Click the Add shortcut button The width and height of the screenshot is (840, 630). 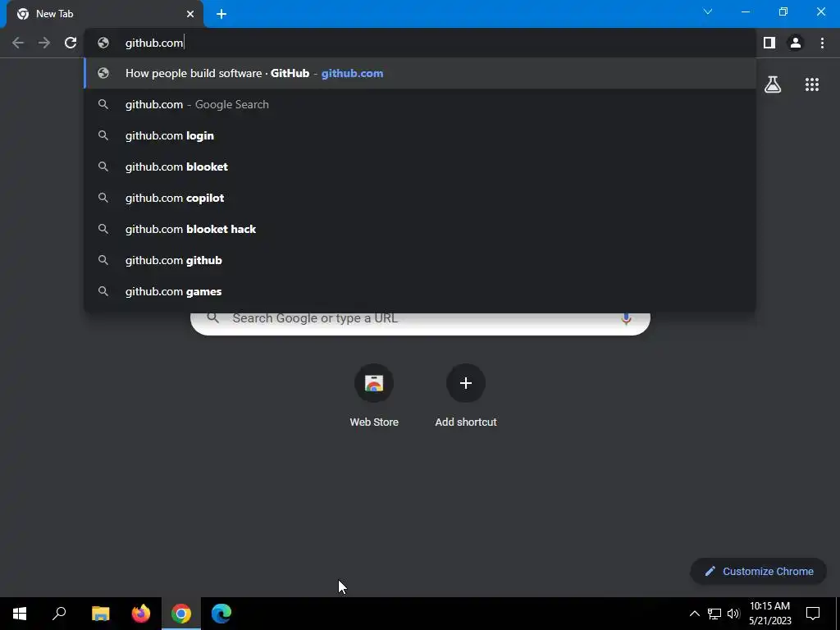466,395
